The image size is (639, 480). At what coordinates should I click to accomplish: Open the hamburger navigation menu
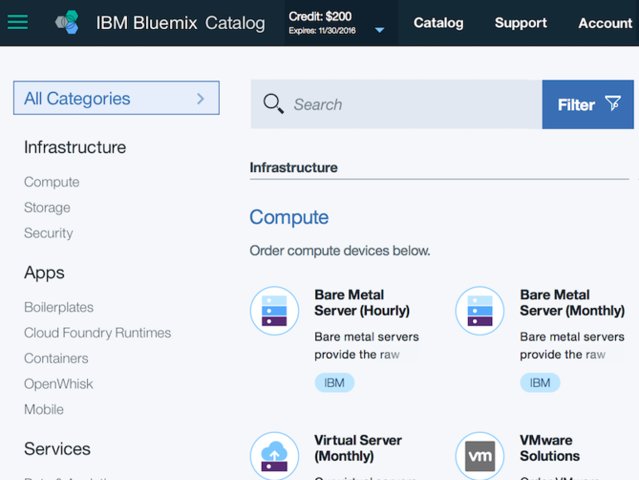click(18, 22)
